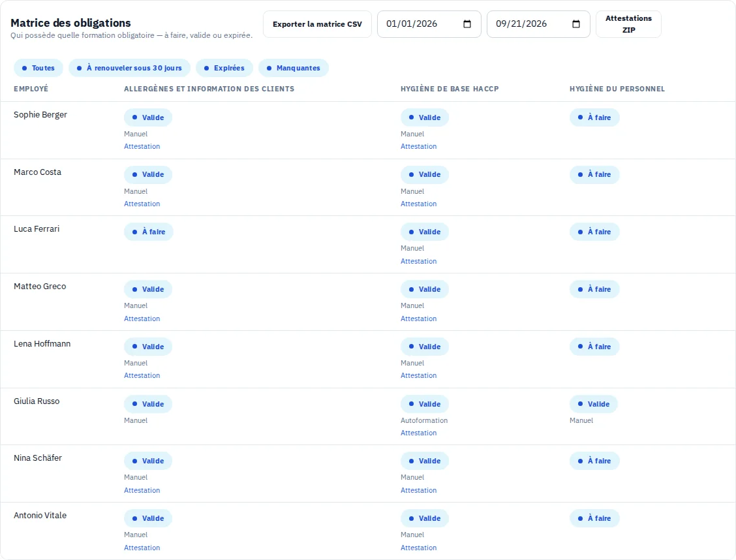This screenshot has height=560, width=736.
Task: Open Nina Schäfer's Allergènes attestation
Action: tap(142, 490)
